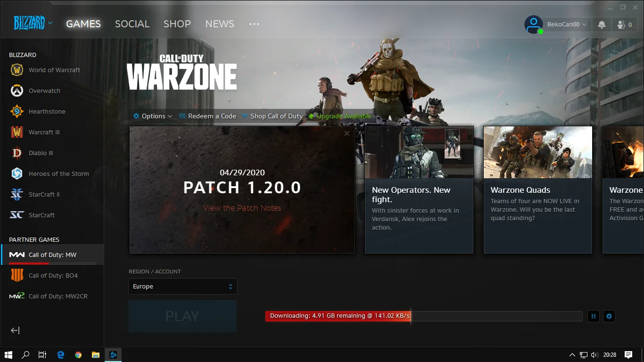Viewport: 644px width, 362px height.
Task: Open the BekoCan00 profile dropdown
Action: click(x=567, y=25)
